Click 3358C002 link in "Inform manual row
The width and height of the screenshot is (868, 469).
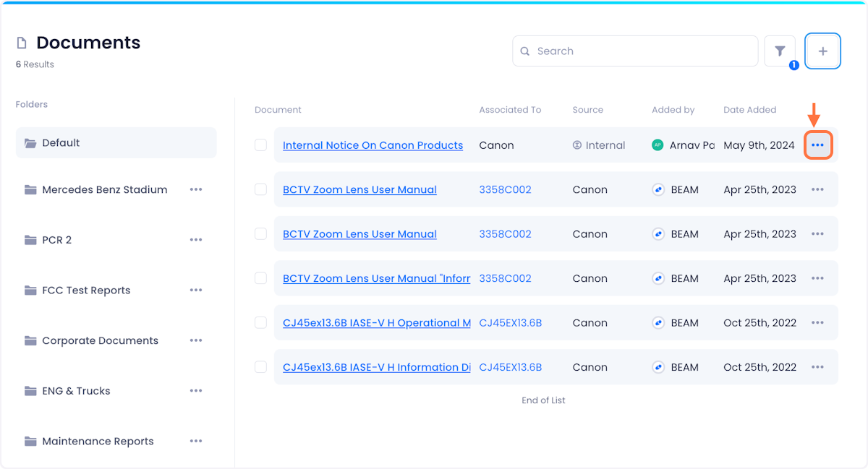(x=505, y=278)
